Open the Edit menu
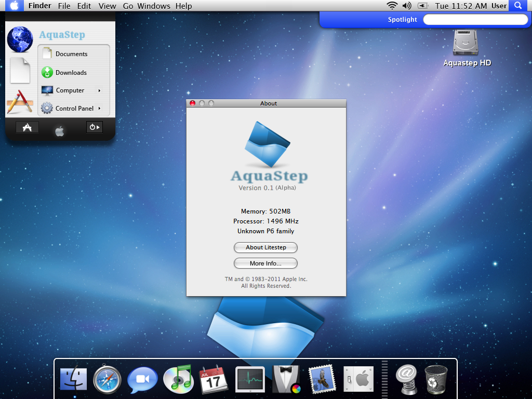 tap(84, 6)
